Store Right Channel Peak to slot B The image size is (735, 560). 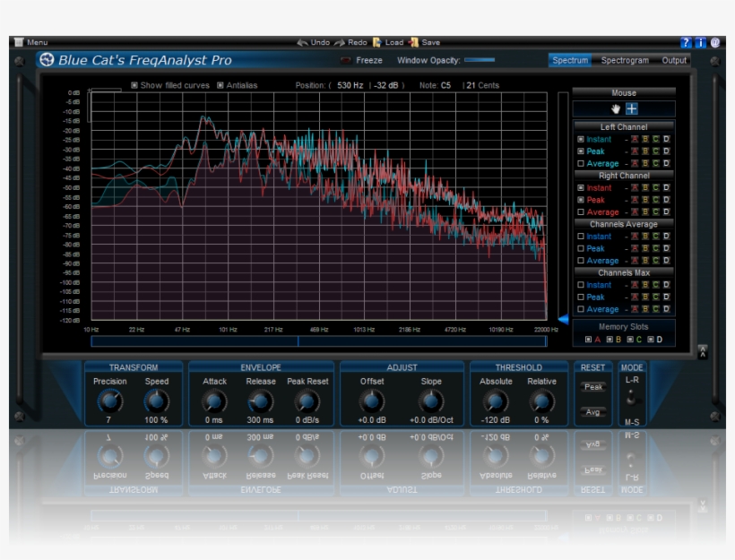(645, 200)
